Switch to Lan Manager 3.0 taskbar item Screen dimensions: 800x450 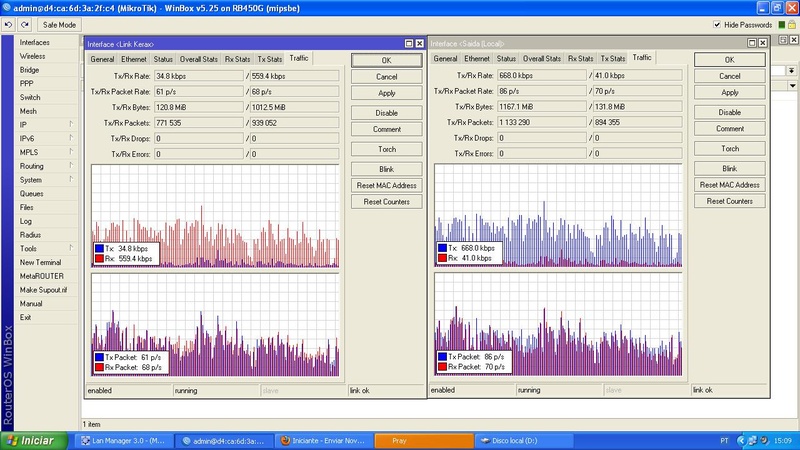tap(123, 441)
